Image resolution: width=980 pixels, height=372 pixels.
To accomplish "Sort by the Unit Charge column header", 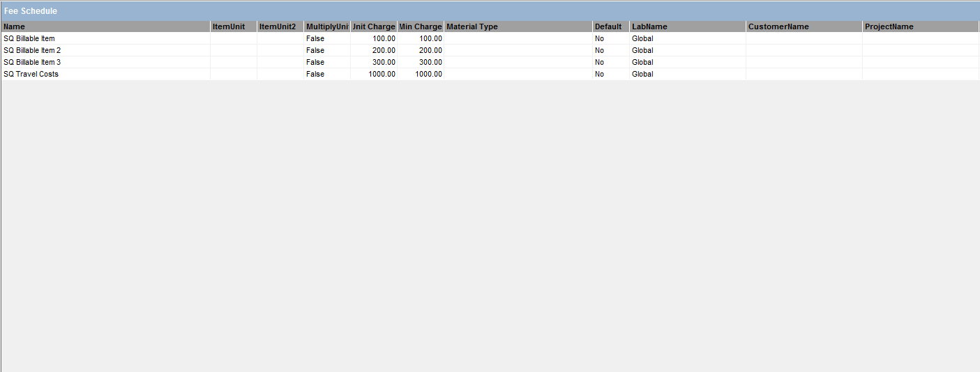I will point(374,26).
